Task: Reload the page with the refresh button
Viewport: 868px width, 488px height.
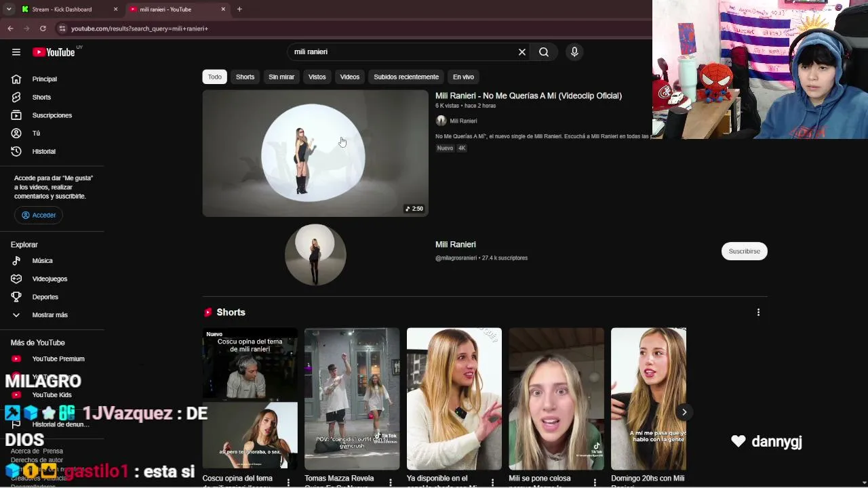Action: 43,28
